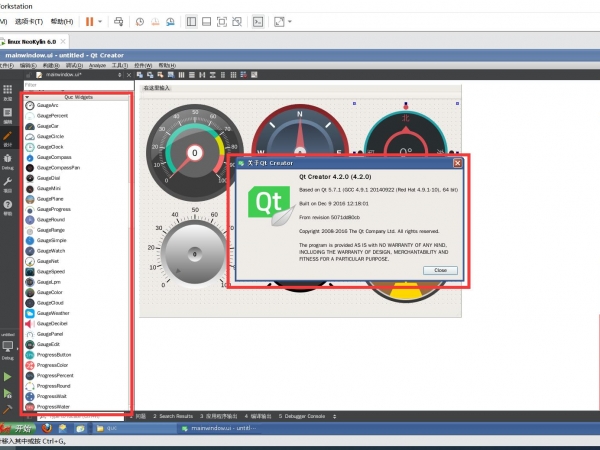Click the 开始 start button
The width and height of the screenshot is (600, 450).
(18, 427)
